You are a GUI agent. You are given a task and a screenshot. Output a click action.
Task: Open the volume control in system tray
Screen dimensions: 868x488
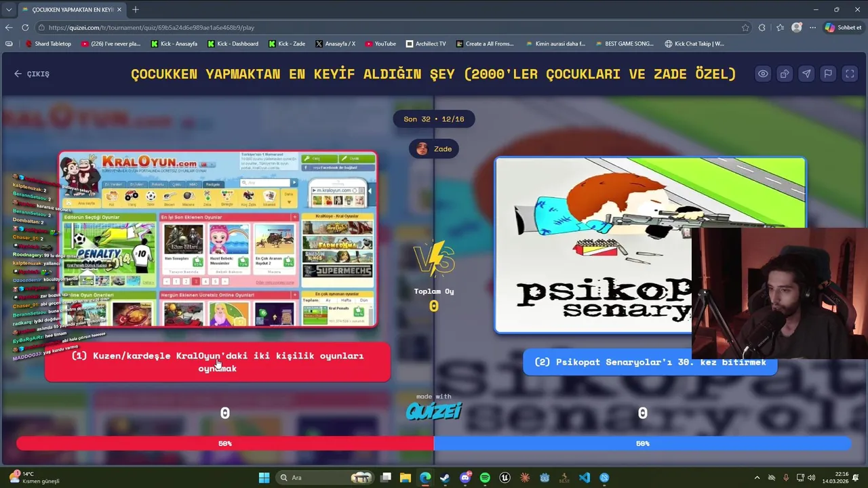812,478
